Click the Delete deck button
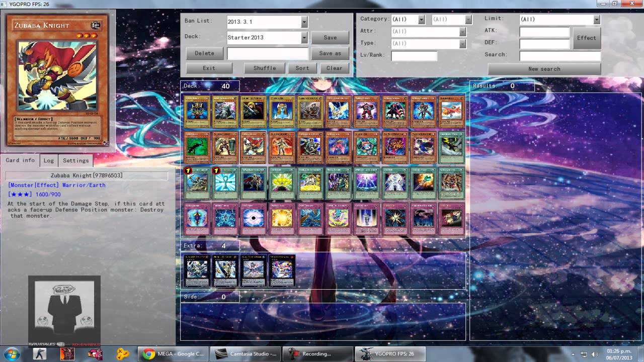Viewport: 644px width, 362px height. point(204,53)
